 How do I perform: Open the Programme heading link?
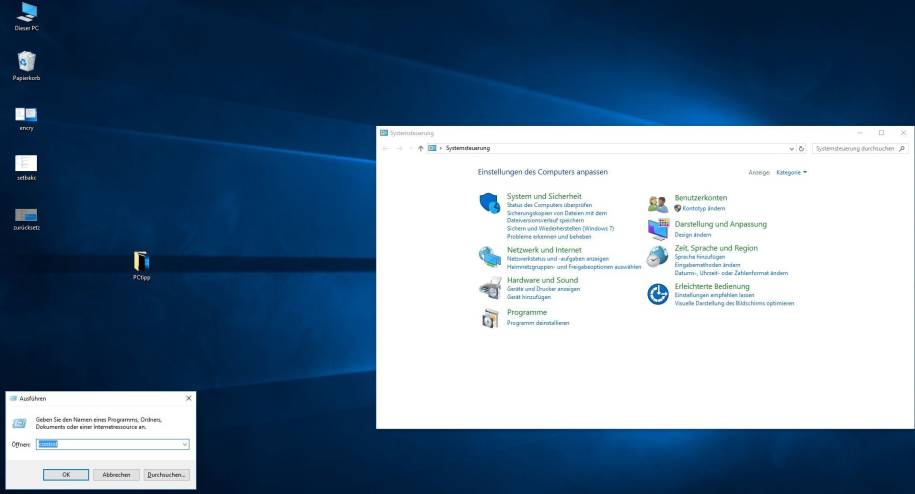coord(527,313)
